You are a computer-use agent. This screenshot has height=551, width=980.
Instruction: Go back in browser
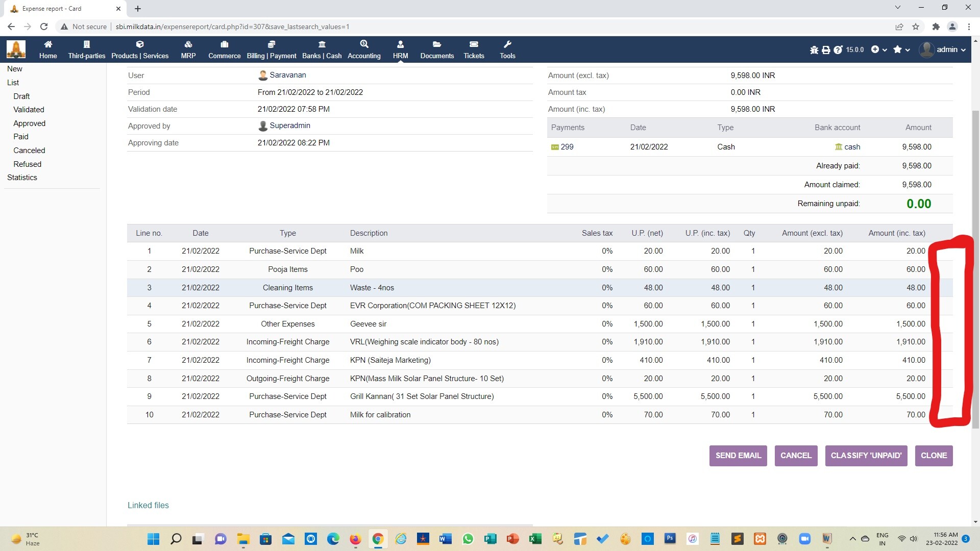11,27
